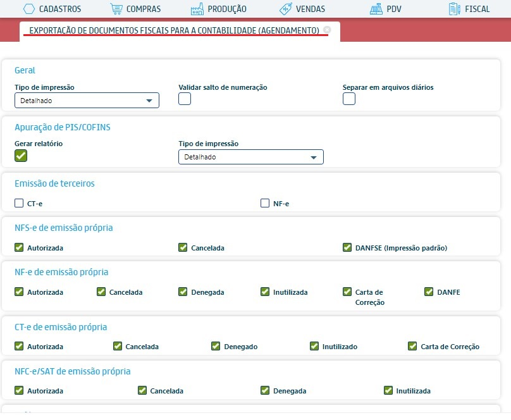The height and width of the screenshot is (420, 511).
Task: Uncheck Denegada for NFC-e/SAT de emissão própria
Action: click(x=265, y=391)
